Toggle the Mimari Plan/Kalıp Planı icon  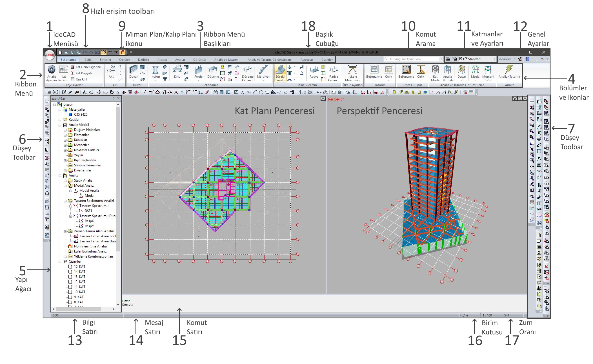pyautogui.click(x=122, y=52)
